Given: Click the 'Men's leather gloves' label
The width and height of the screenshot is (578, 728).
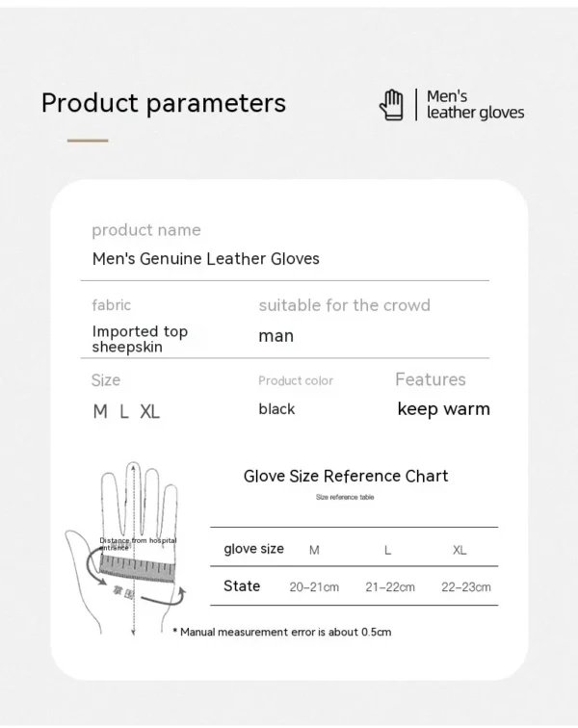Looking at the screenshot, I should (x=475, y=104).
